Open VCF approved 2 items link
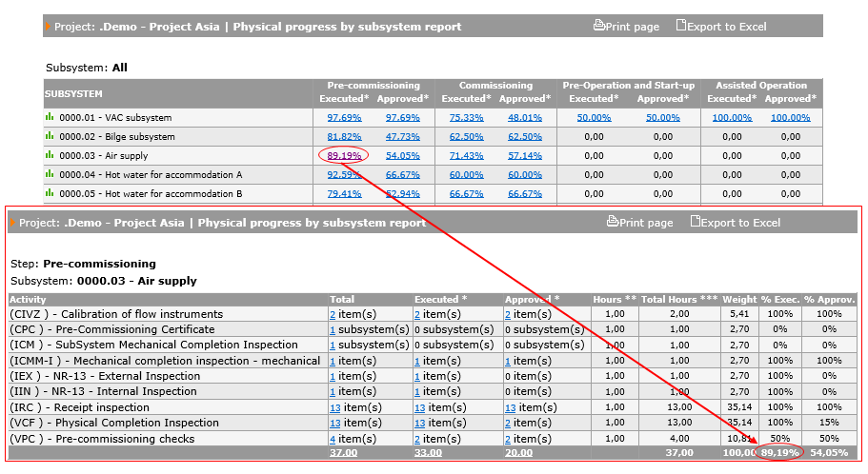Screen dimensions: 868x474 click(x=508, y=424)
